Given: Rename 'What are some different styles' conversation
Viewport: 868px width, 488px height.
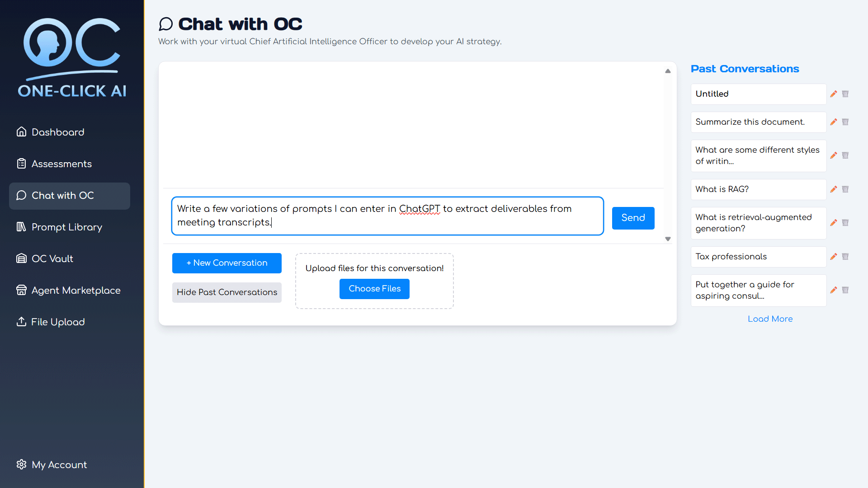Looking at the screenshot, I should (834, 155).
